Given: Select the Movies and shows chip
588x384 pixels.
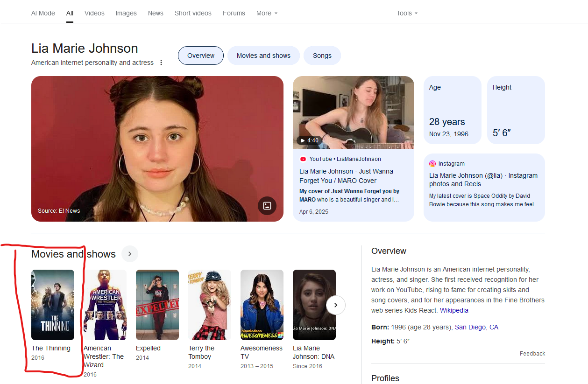Looking at the screenshot, I should click(x=263, y=56).
